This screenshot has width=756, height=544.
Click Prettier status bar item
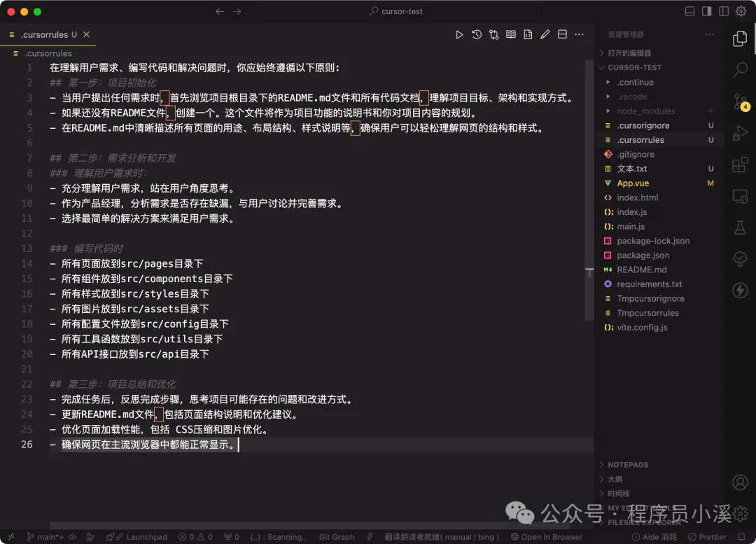[x=707, y=537]
